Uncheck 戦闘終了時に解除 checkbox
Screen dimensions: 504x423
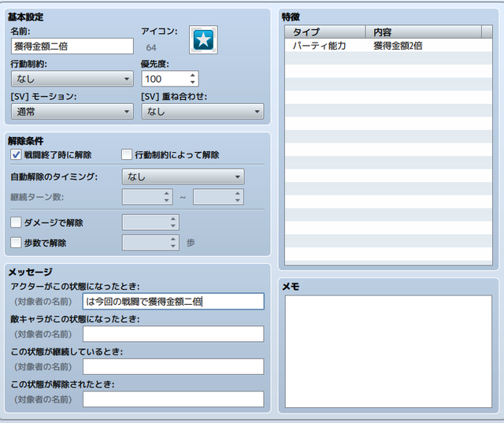(x=16, y=154)
